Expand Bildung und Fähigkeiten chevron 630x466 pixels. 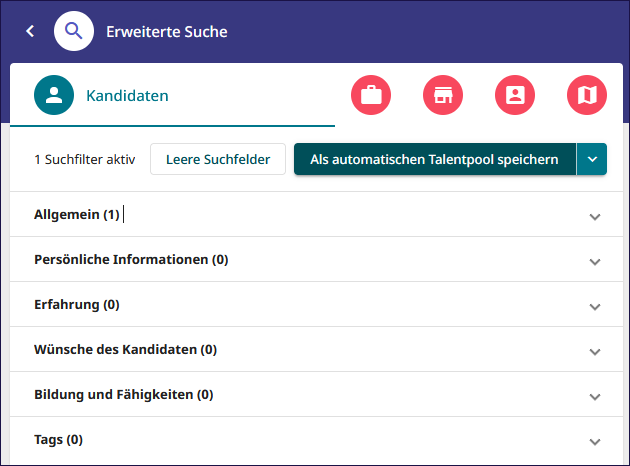(595, 397)
